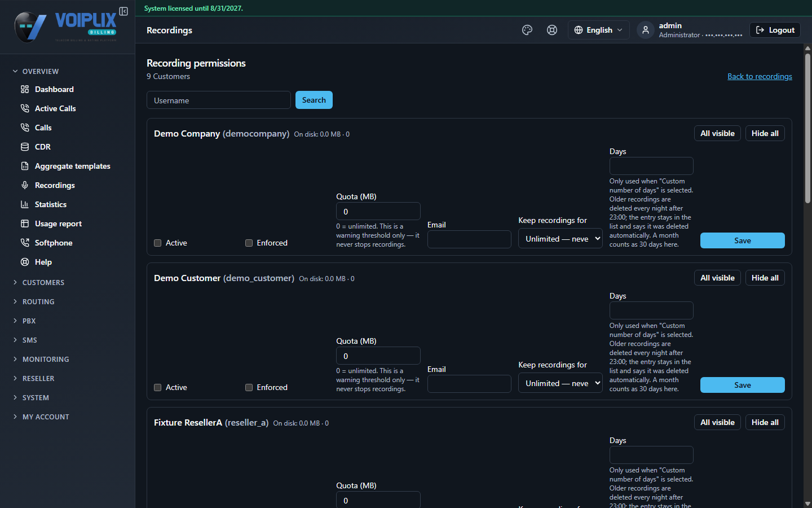Open the theme palette icon
This screenshot has width=812, height=508.
[527, 30]
